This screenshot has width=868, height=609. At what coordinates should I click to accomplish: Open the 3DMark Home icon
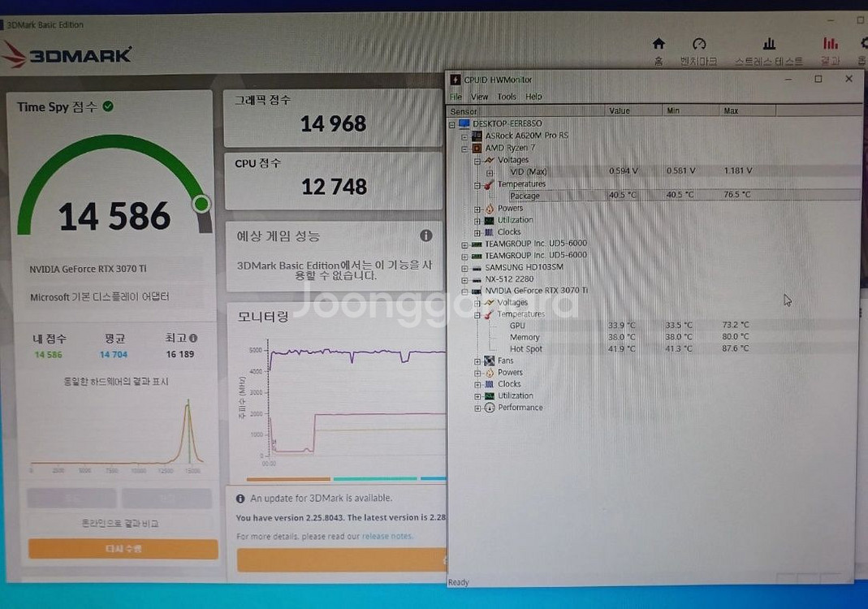659,44
